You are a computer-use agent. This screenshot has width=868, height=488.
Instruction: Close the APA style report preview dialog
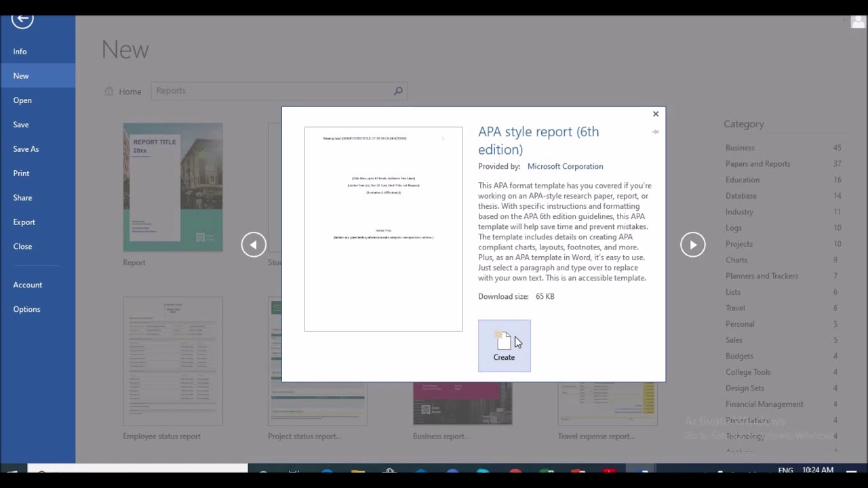point(655,114)
